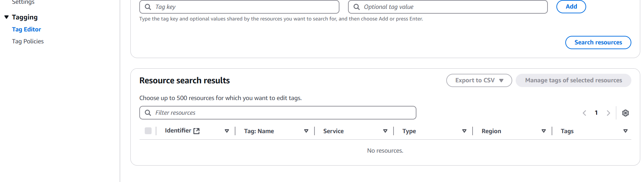Open Tag Editor in sidebar
This screenshot has height=182, width=644.
click(26, 29)
